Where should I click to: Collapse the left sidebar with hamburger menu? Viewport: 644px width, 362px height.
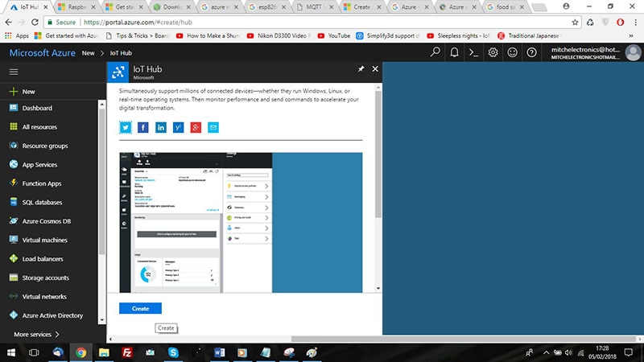tap(13, 72)
